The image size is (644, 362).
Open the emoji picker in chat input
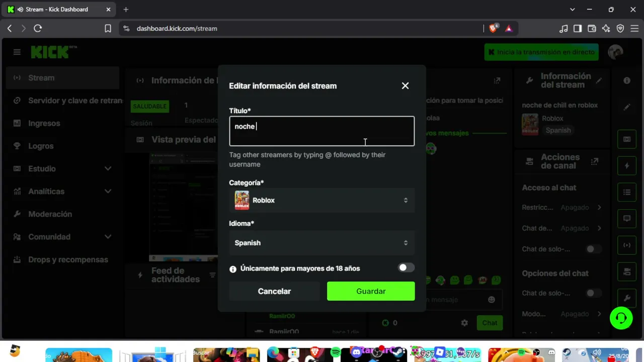492,300
